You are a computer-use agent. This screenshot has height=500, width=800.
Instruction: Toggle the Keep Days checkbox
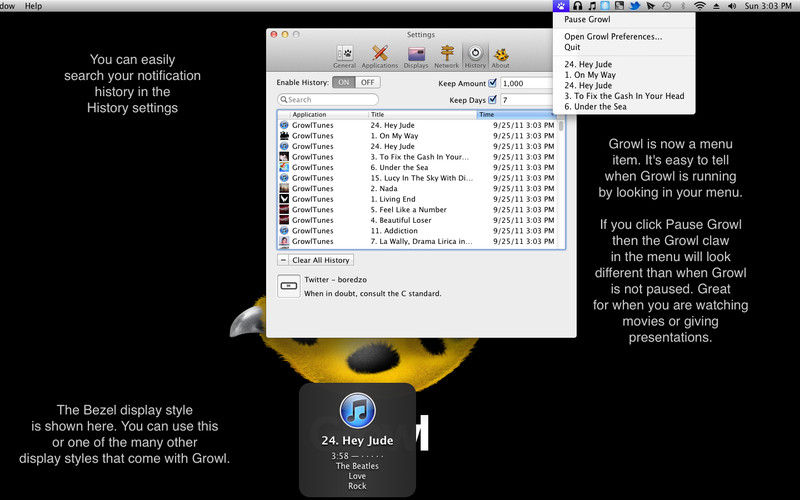[492, 99]
